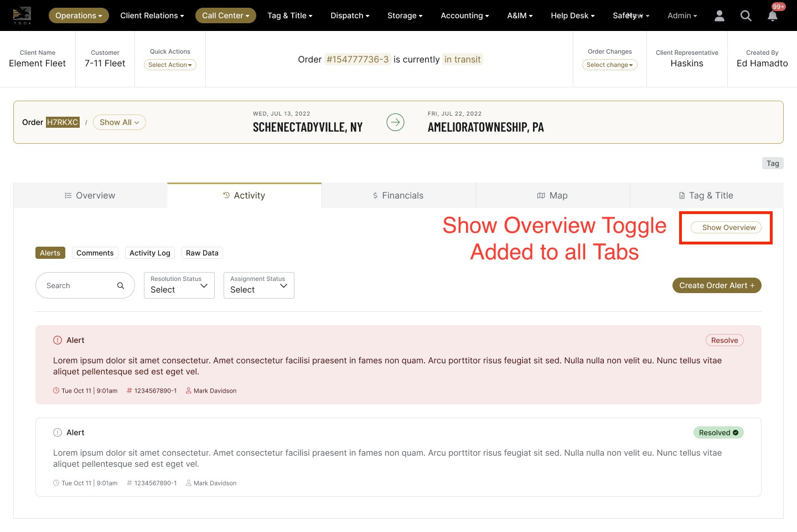This screenshot has width=797, height=532.
Task: Click the company logo in the navbar
Action: click(22, 15)
